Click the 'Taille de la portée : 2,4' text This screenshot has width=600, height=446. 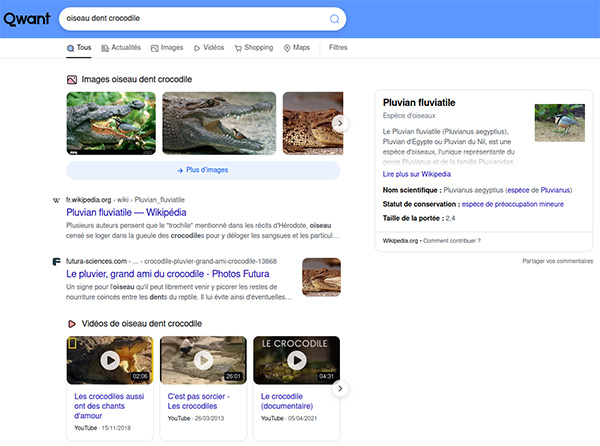pyautogui.click(x=419, y=218)
